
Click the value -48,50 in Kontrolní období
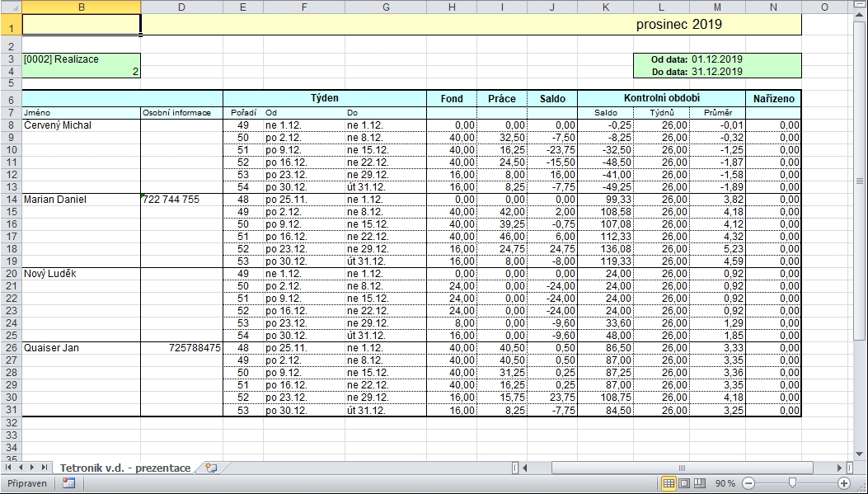[x=606, y=162]
